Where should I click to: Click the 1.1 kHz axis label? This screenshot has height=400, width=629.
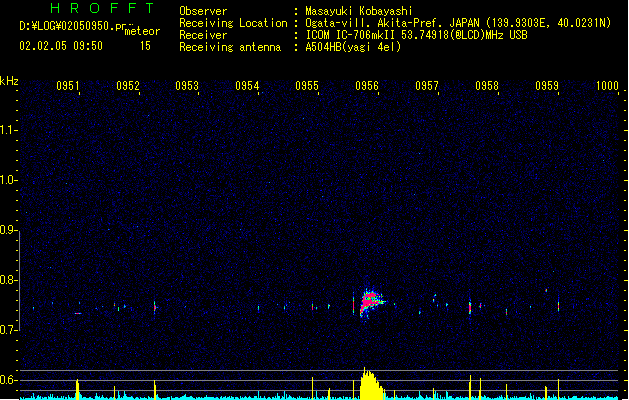8,130
